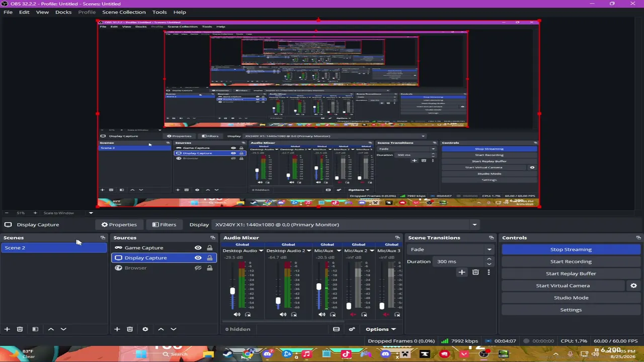The image size is (644, 362).
Task: Open Desktop Audio 2 channel dropdown arrow
Action: [x=309, y=250]
